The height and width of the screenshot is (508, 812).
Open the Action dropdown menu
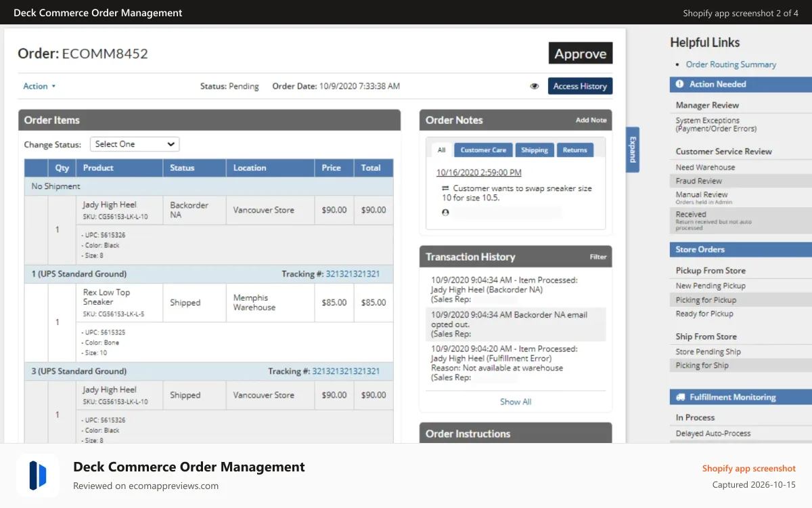click(x=39, y=86)
